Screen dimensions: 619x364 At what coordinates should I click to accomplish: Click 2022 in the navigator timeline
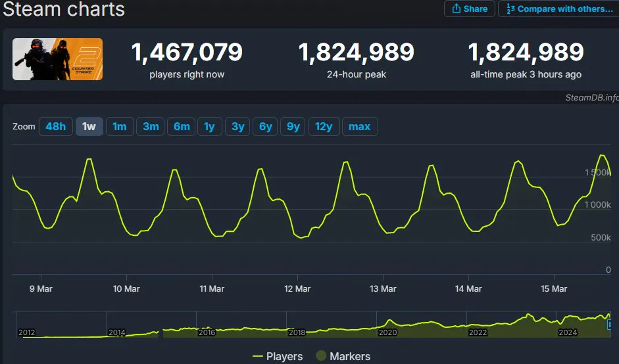478,332
